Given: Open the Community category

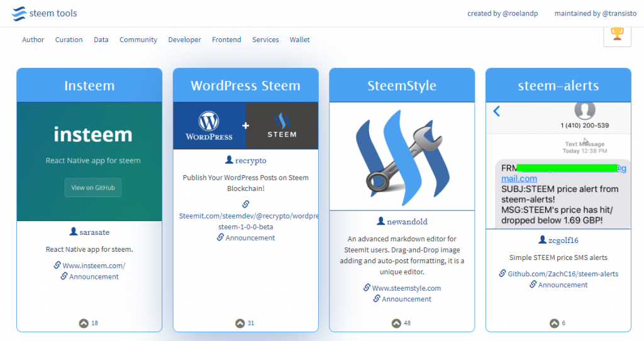Looking at the screenshot, I should coord(138,40).
